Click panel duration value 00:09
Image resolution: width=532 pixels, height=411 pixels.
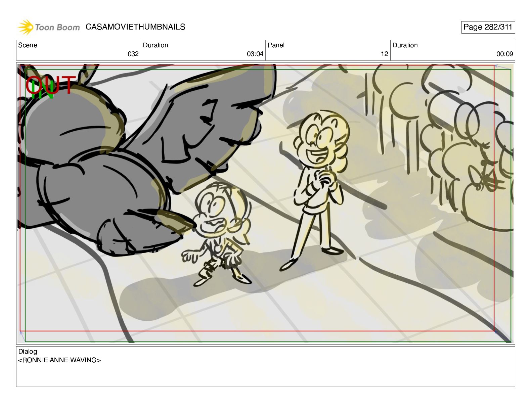click(504, 54)
